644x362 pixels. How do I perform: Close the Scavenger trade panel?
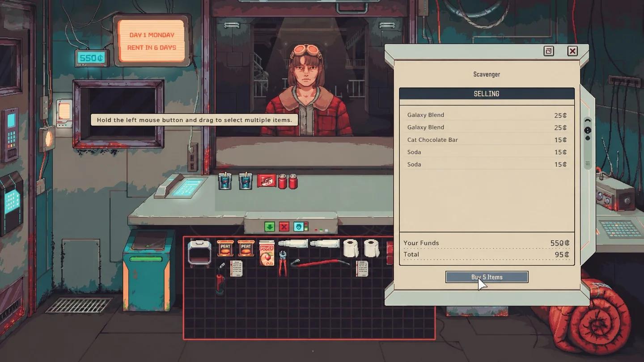pyautogui.click(x=572, y=51)
